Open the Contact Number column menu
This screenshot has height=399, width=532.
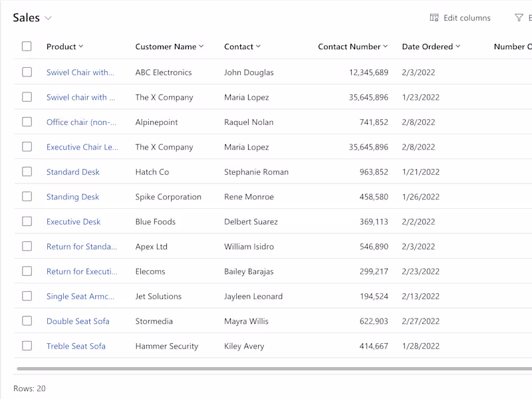point(386,47)
